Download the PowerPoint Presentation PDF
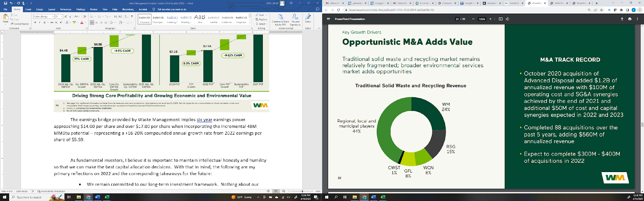 622,19
